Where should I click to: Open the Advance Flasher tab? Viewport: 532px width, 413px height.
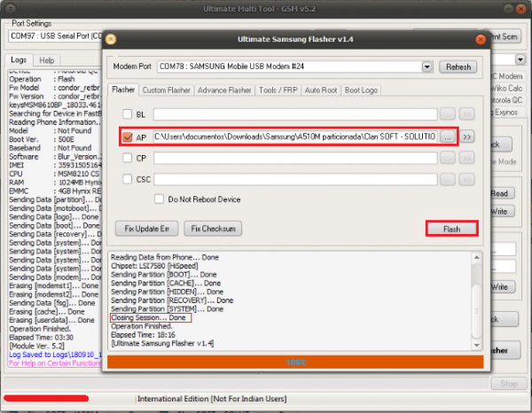click(224, 90)
